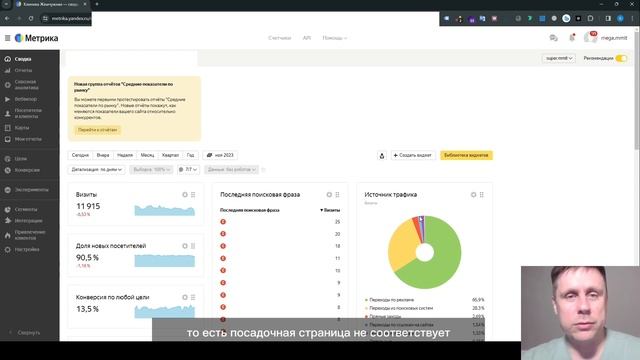Click the Интеграции sidebar icon

click(x=7, y=220)
